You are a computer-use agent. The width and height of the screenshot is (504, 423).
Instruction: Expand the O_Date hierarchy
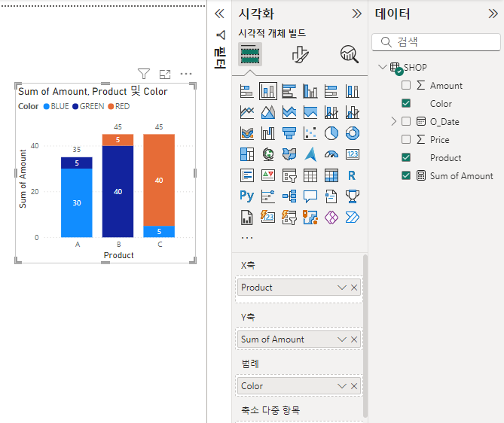394,121
